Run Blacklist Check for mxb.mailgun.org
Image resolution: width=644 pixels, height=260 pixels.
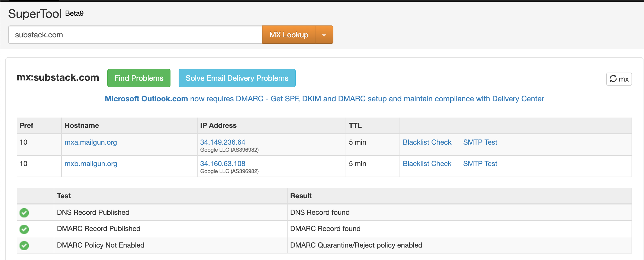[x=427, y=164]
